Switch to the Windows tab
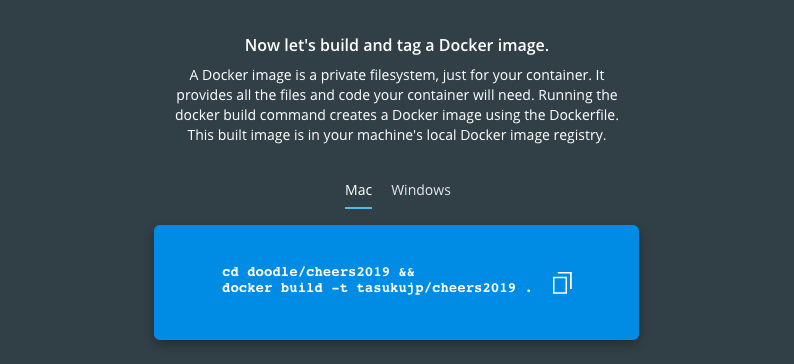Image resolution: width=794 pixels, height=364 pixels. 421,190
